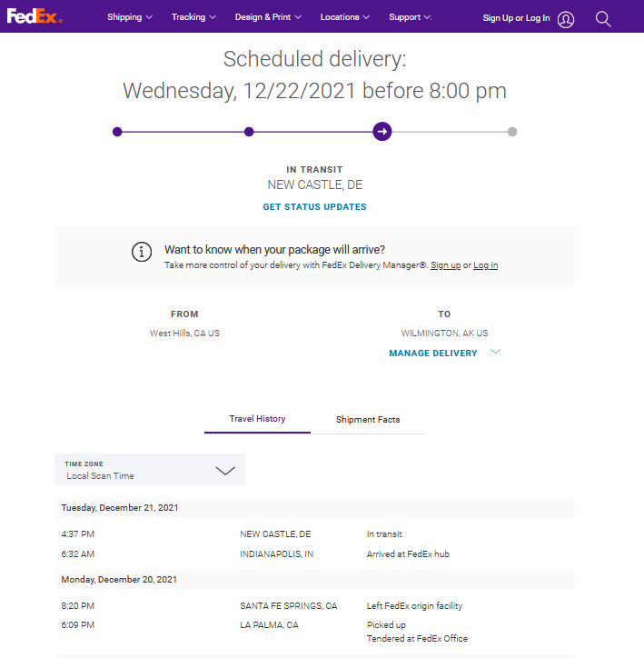The height and width of the screenshot is (658, 644).
Task: Open the Design & Print menu
Action: click(x=268, y=17)
